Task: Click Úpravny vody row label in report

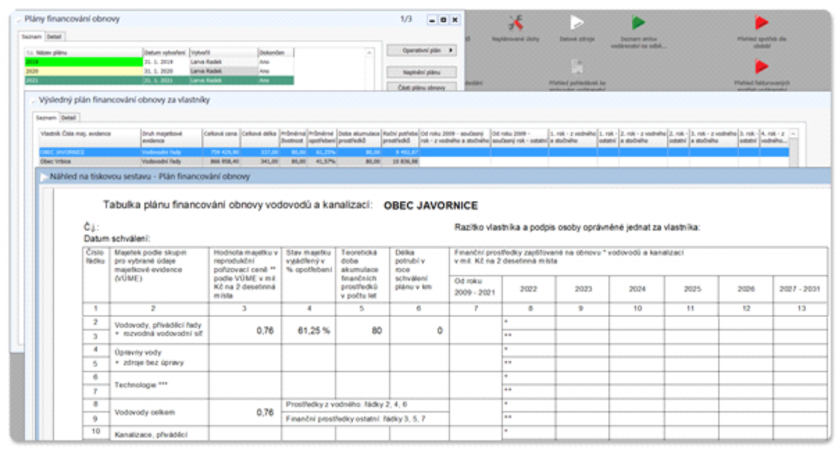Action: pyautogui.click(x=138, y=352)
